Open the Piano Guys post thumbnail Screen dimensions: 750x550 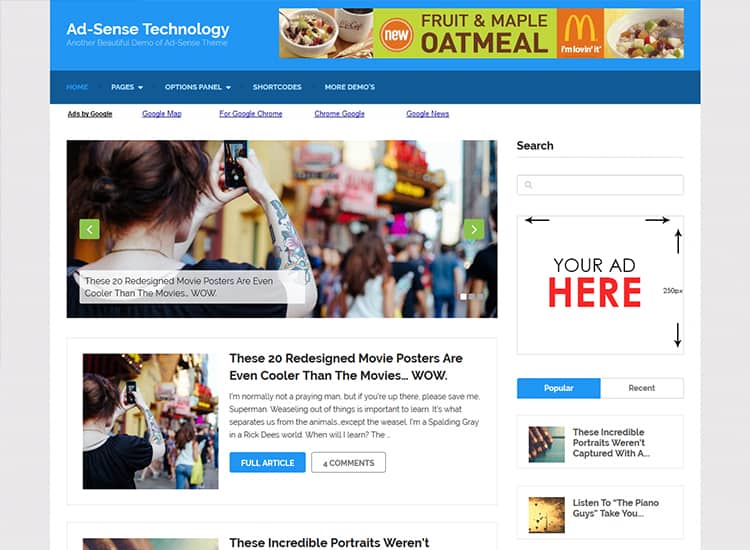(546, 515)
